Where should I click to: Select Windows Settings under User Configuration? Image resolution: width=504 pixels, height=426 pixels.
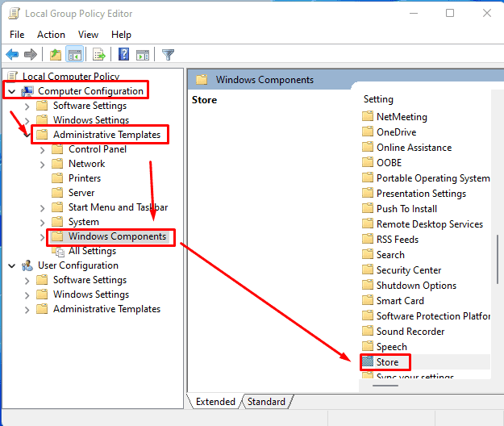pyautogui.click(x=91, y=294)
